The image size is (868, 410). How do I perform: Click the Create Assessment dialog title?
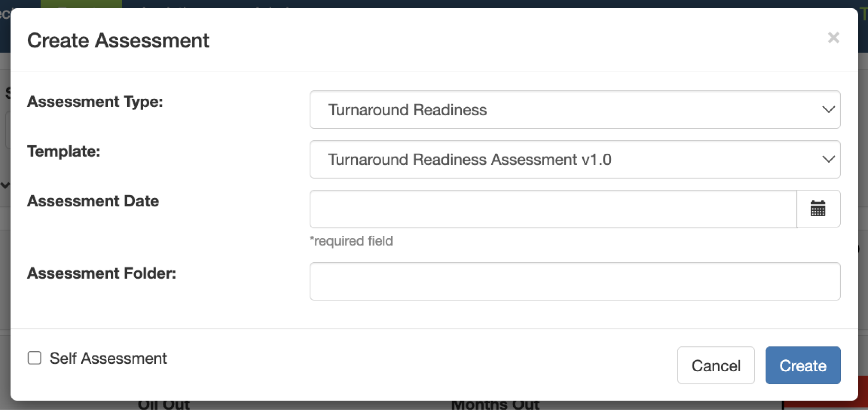click(x=118, y=40)
